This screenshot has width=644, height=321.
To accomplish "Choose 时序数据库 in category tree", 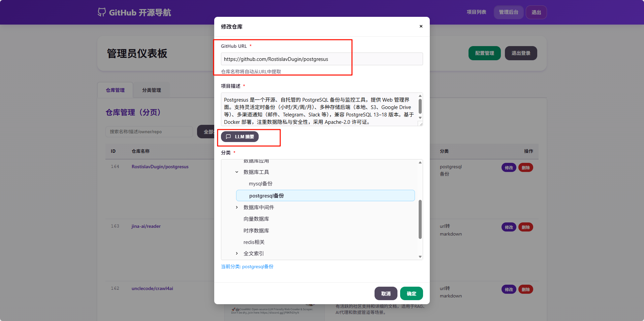I will pyautogui.click(x=256, y=230).
